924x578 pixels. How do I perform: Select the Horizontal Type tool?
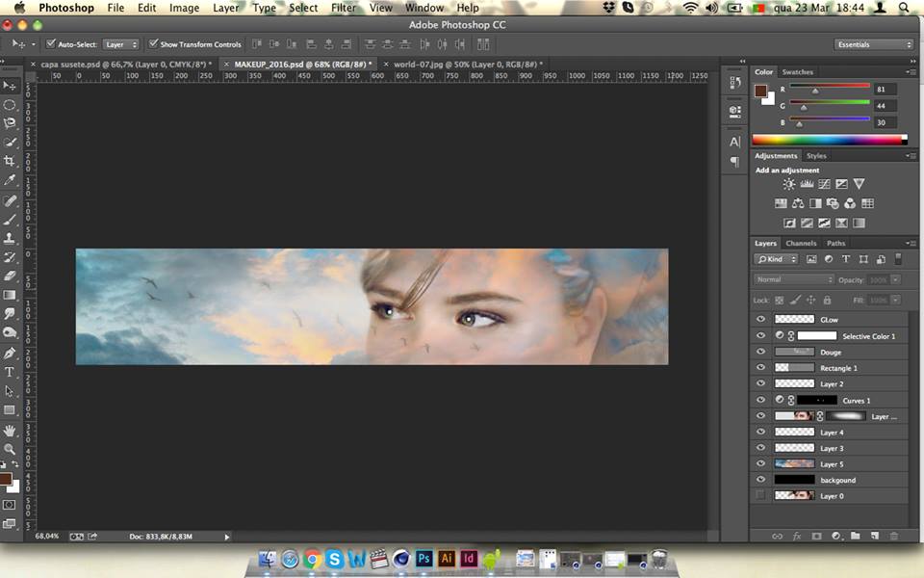10,372
